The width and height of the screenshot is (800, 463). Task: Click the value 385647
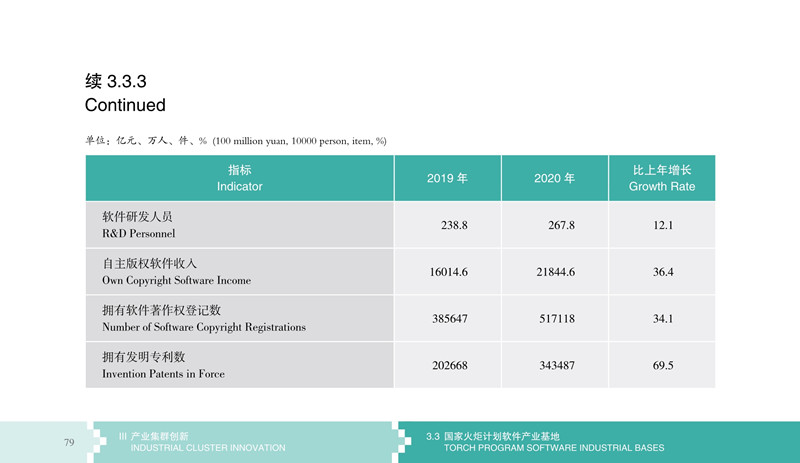pyautogui.click(x=449, y=319)
